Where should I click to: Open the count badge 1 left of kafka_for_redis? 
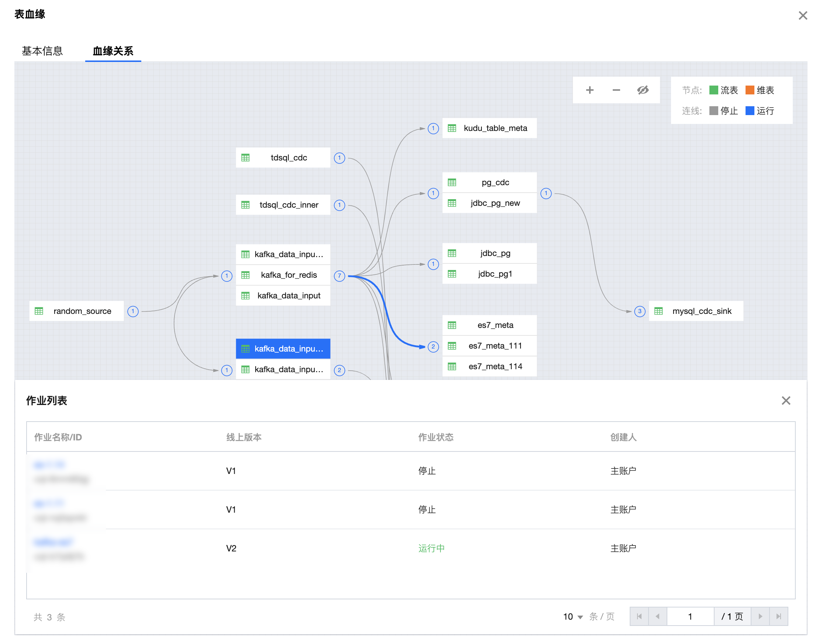(x=226, y=276)
